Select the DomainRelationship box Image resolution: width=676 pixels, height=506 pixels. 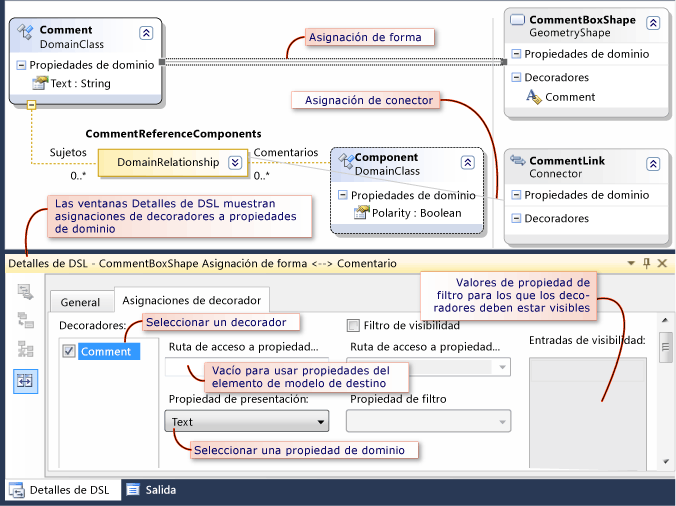(x=173, y=162)
